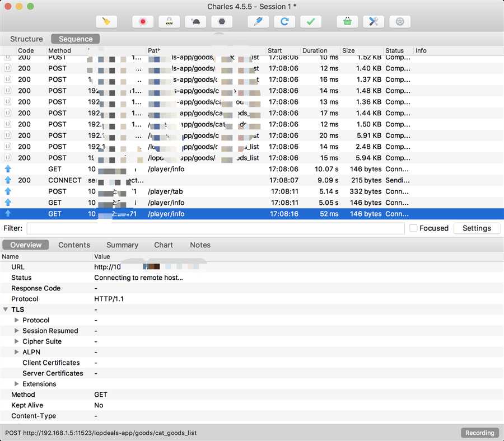
Task: Toggle SSL Proxying padlock icon
Action: 169,21
